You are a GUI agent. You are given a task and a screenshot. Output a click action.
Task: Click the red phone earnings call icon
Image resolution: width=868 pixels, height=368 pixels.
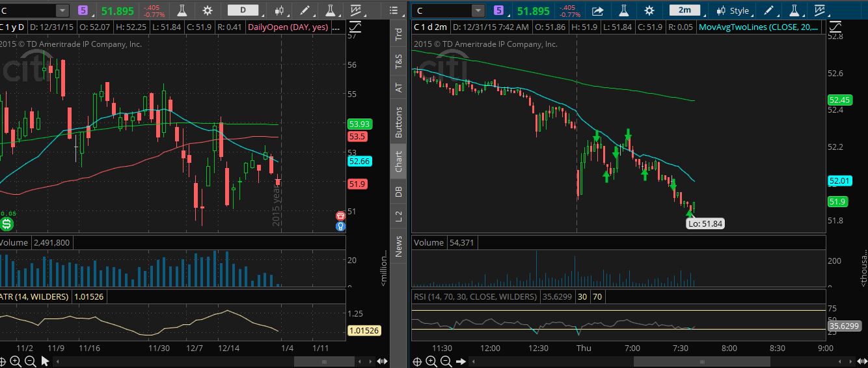pyautogui.click(x=340, y=216)
